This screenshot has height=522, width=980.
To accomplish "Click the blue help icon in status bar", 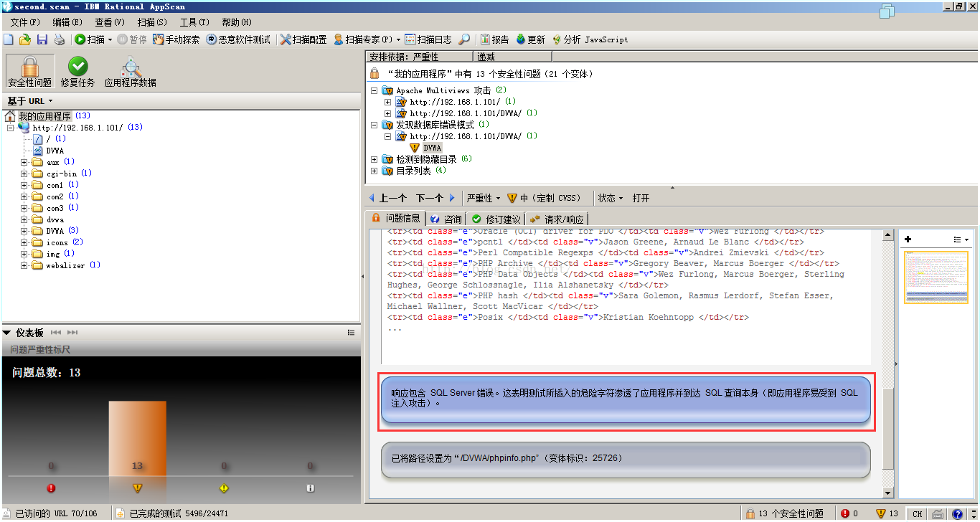I will click(x=957, y=513).
